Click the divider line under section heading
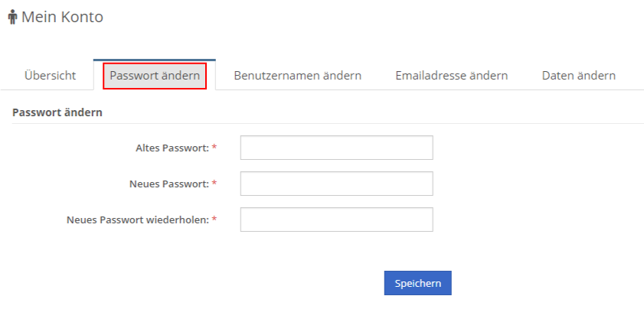The height and width of the screenshot is (309, 644). coord(328,123)
